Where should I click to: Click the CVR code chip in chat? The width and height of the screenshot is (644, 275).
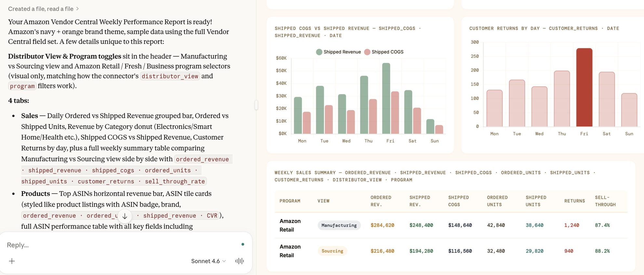click(212, 216)
